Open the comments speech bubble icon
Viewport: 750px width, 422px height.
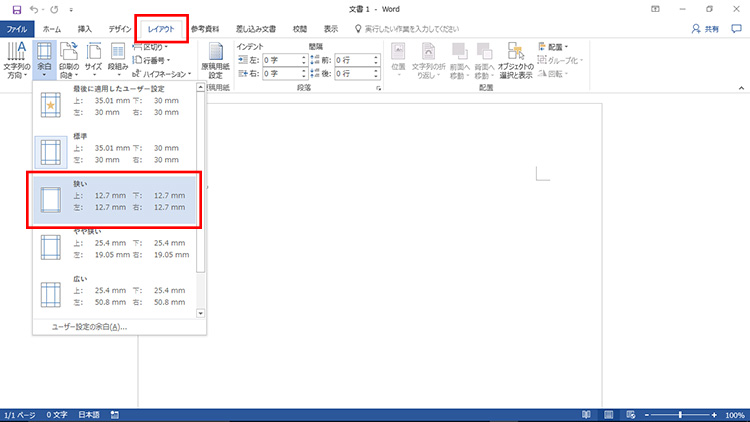pos(737,30)
